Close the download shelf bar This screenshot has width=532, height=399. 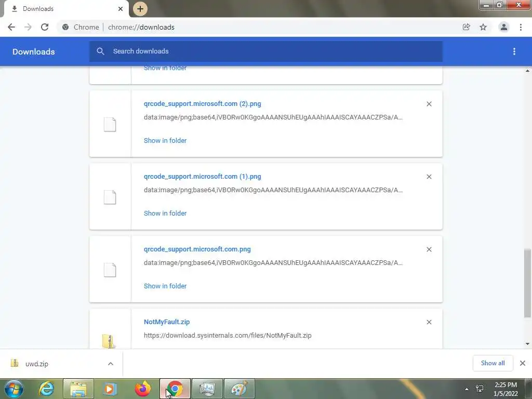click(x=523, y=363)
